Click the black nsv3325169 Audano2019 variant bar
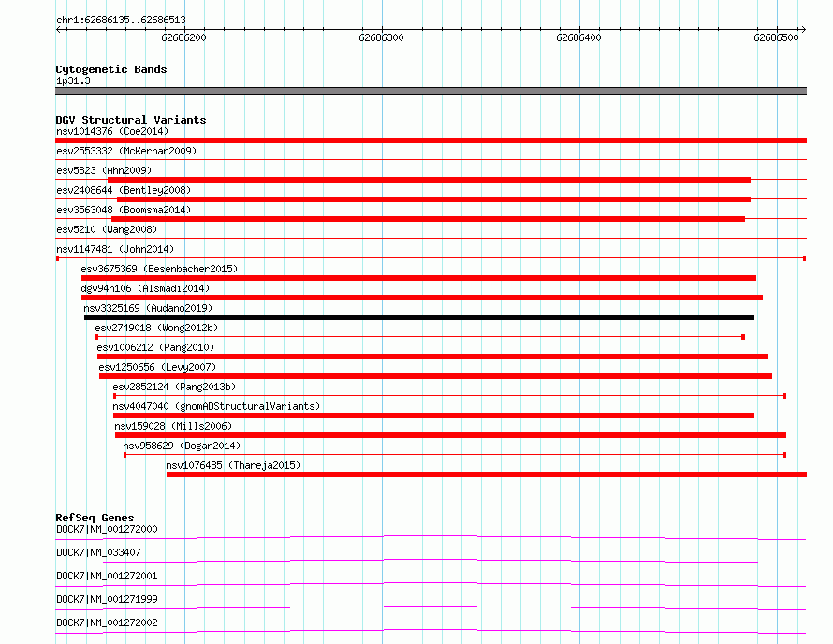This screenshot has width=833, height=644. [419, 317]
